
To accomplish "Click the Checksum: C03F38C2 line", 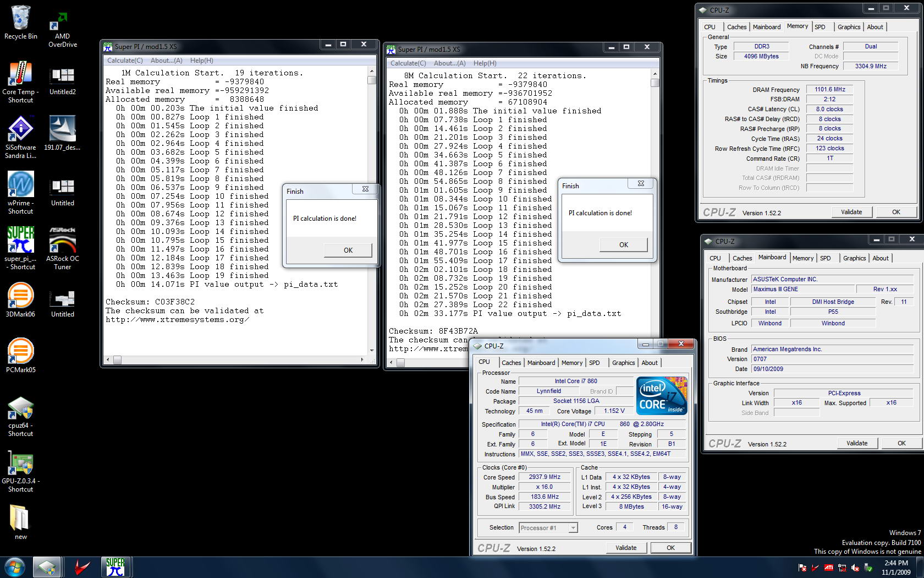I will (150, 302).
